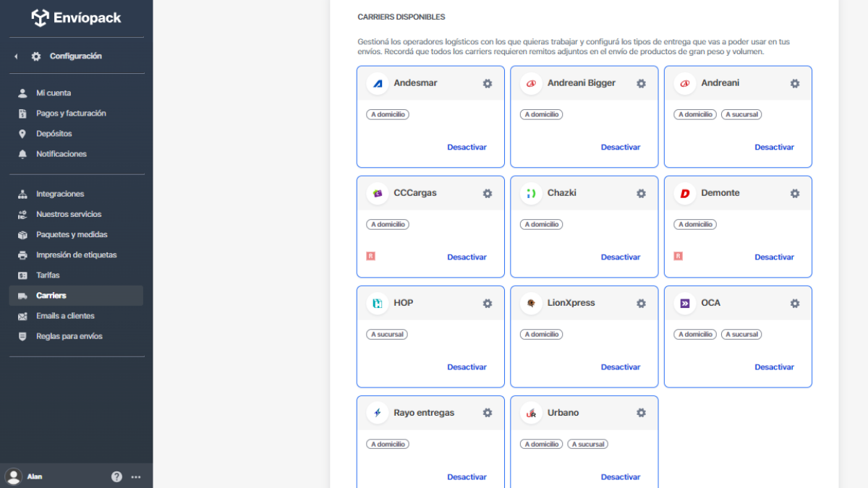Open the help question mark icon

(116, 476)
